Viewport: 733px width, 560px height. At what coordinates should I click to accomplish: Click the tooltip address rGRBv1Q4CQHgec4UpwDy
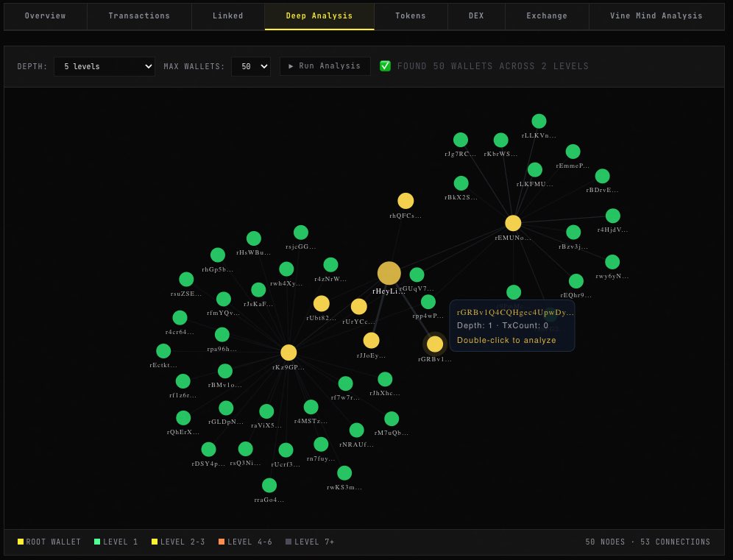pos(515,312)
